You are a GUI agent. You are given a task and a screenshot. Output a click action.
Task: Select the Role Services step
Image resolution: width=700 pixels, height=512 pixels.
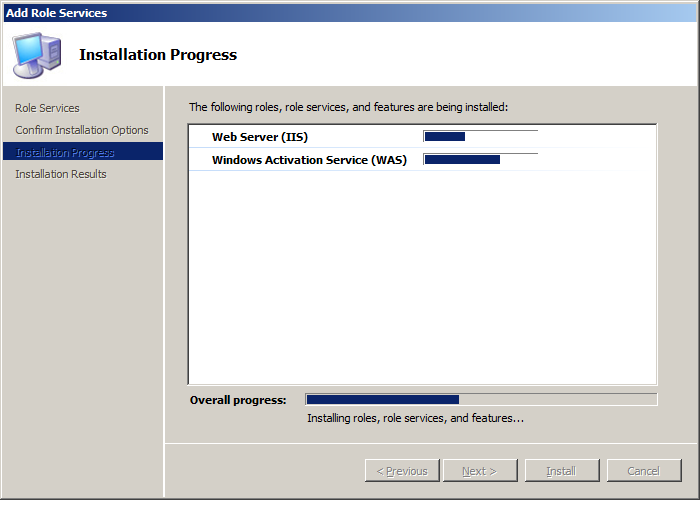point(47,108)
